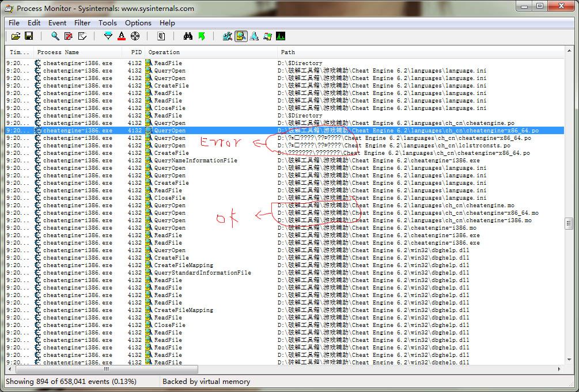Clear the event display with eraser icon
The image size is (579, 392).
(82, 36)
